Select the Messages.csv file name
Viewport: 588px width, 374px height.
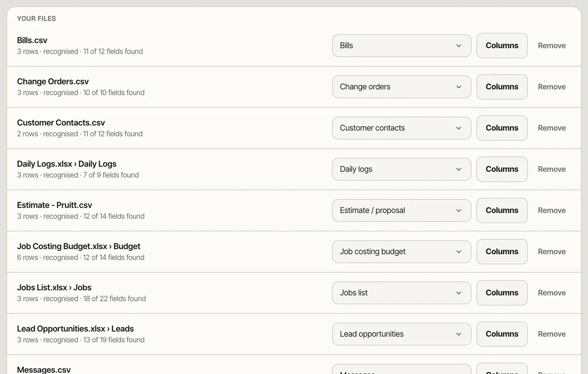point(44,370)
